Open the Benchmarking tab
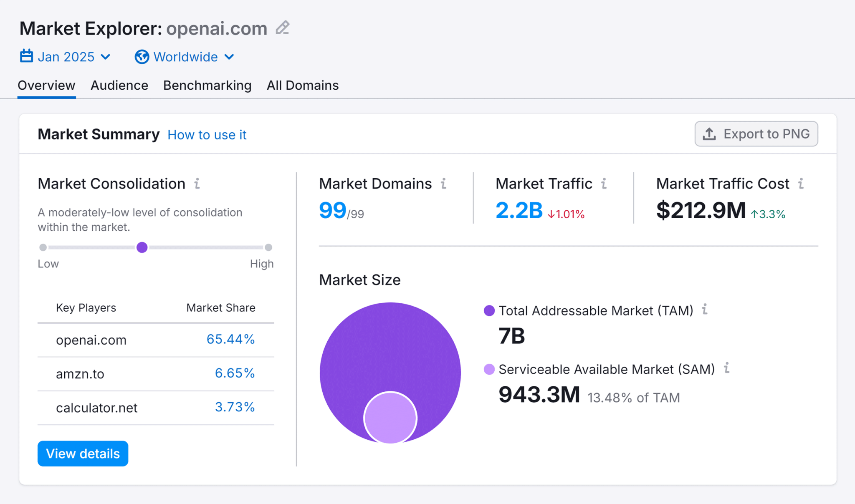Image resolution: width=855 pixels, height=504 pixels. click(207, 86)
